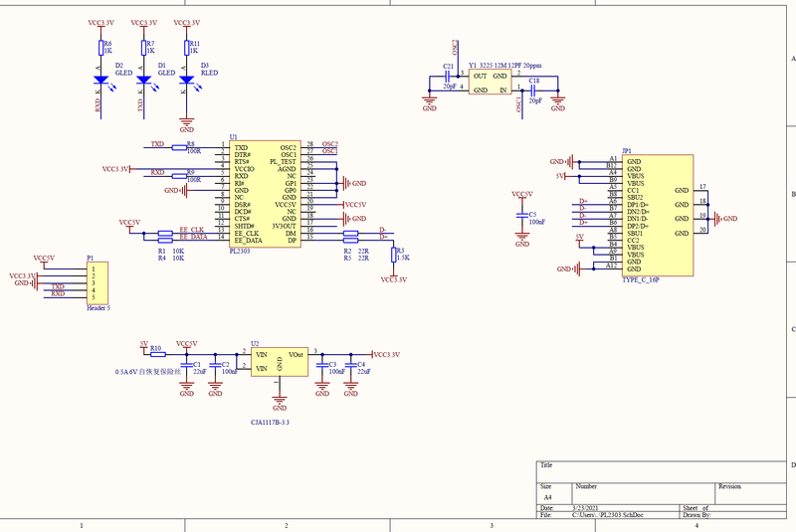Click the PL2303 part label below U1
The height and width of the screenshot is (532, 796).
(x=240, y=251)
